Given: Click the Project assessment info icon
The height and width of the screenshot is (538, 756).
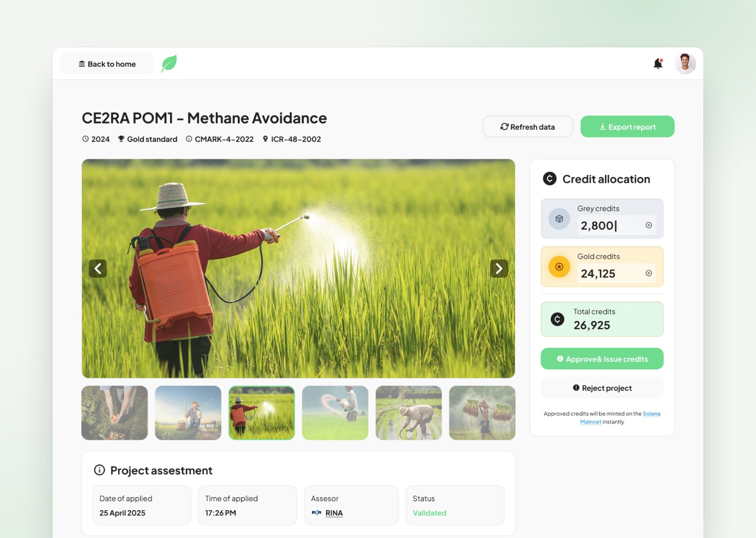Looking at the screenshot, I should [x=99, y=470].
